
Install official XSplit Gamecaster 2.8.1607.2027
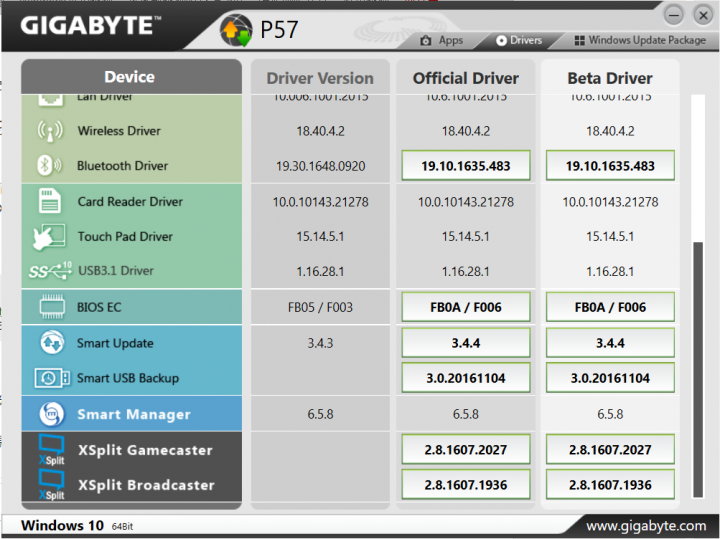coord(466,449)
